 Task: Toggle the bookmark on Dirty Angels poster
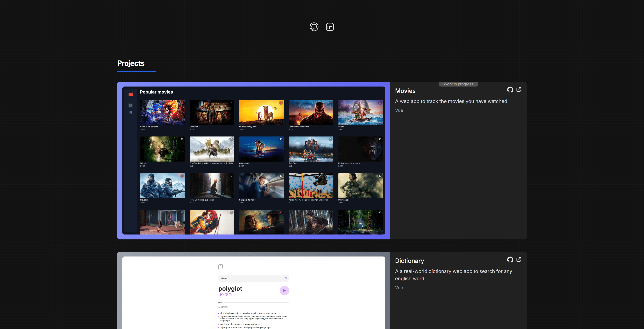[x=380, y=176]
